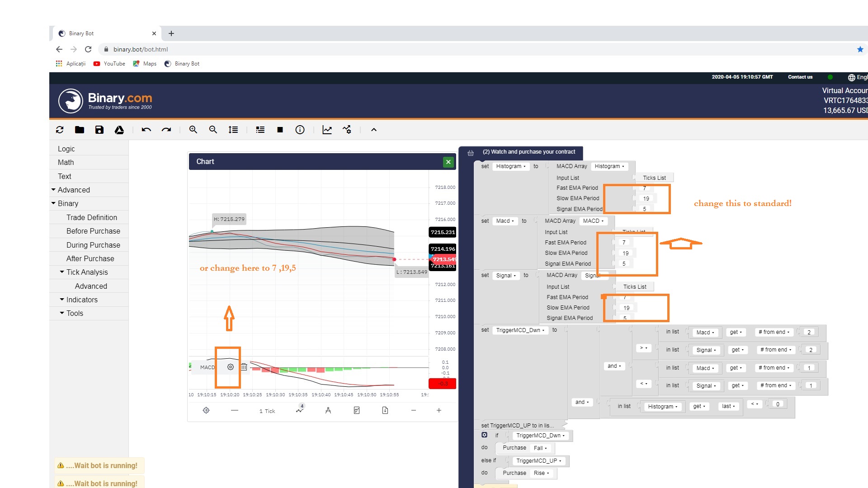Open the chart view icon
Image resolution: width=868 pixels, height=488 pixels.
click(x=327, y=130)
